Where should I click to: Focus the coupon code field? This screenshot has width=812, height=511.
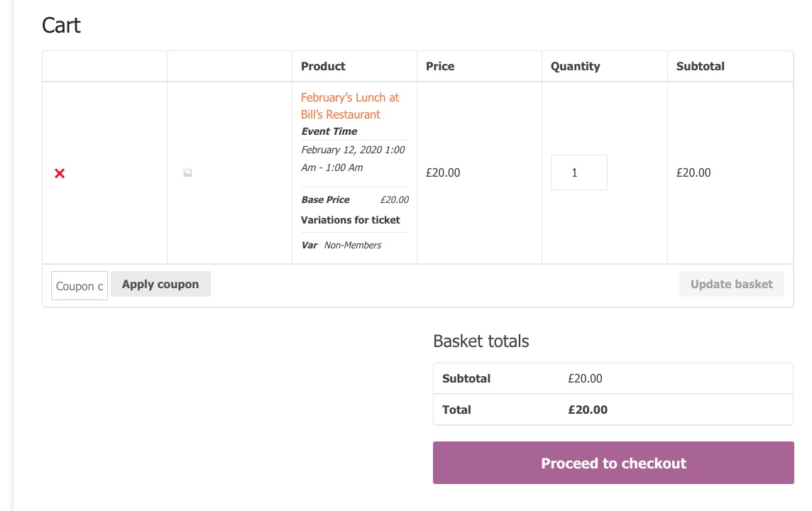(x=79, y=286)
